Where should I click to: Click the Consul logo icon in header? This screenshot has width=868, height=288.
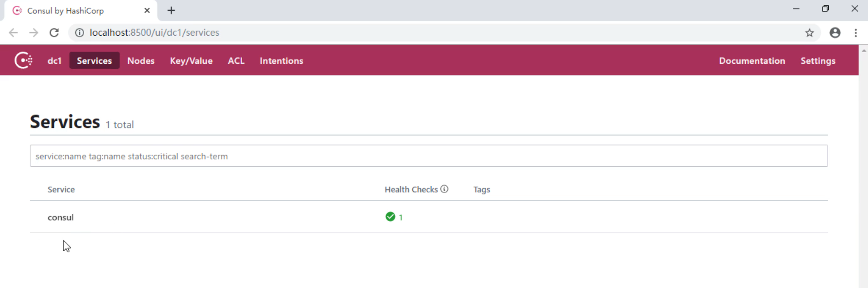click(x=24, y=60)
